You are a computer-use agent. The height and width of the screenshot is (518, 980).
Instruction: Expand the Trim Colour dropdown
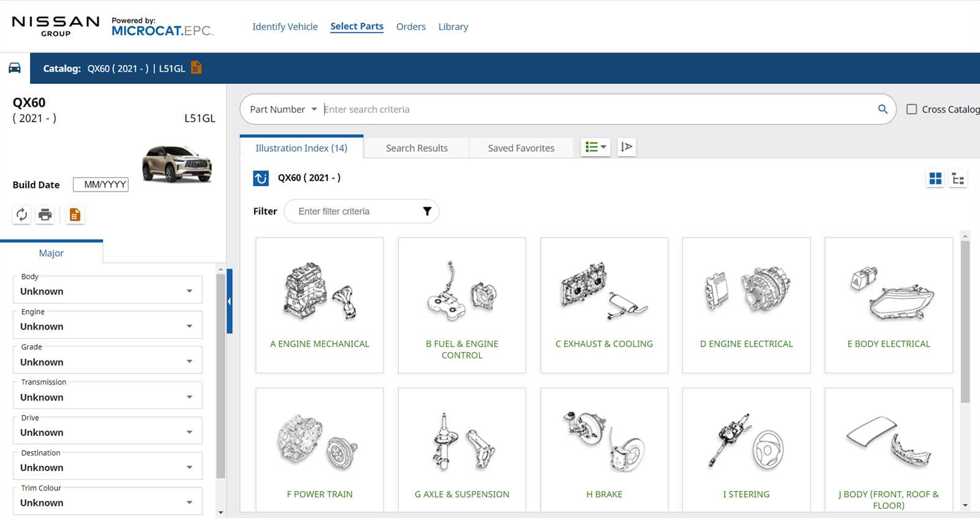[x=107, y=501]
